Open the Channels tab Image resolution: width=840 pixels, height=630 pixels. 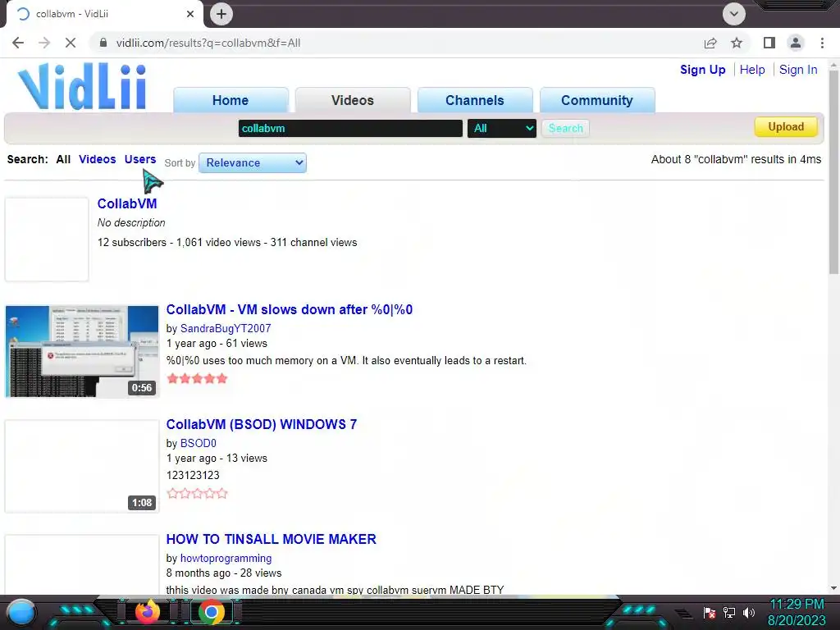tap(475, 100)
